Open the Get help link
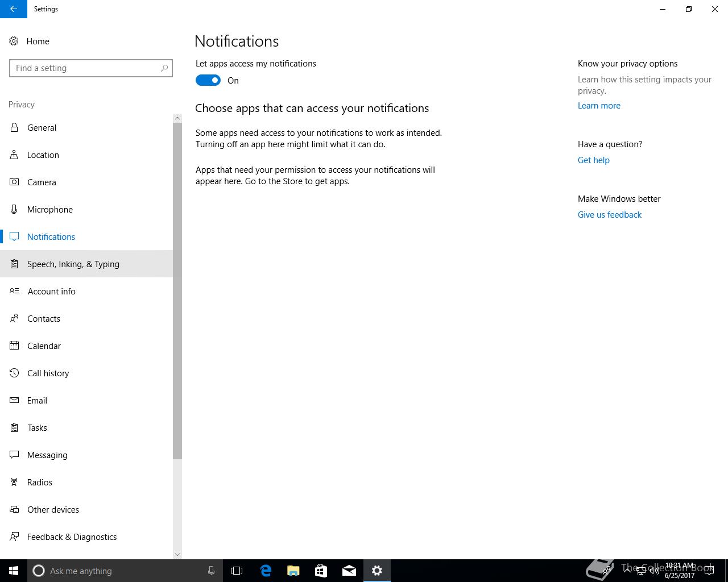Viewport: 728px width, 582px height. pyautogui.click(x=593, y=160)
